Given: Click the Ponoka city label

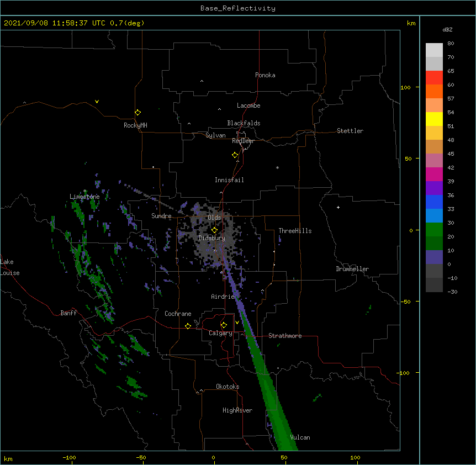Looking at the screenshot, I should 265,75.
